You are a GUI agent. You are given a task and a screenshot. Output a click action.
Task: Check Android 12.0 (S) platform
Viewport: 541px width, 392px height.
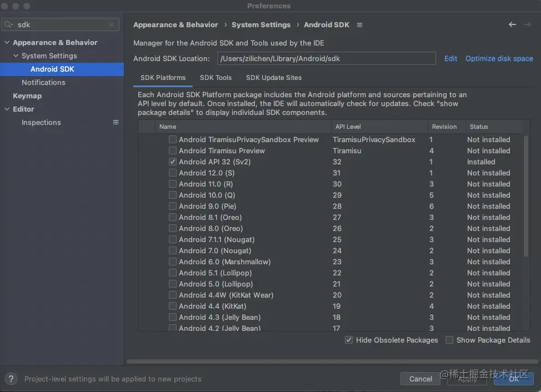click(x=173, y=173)
